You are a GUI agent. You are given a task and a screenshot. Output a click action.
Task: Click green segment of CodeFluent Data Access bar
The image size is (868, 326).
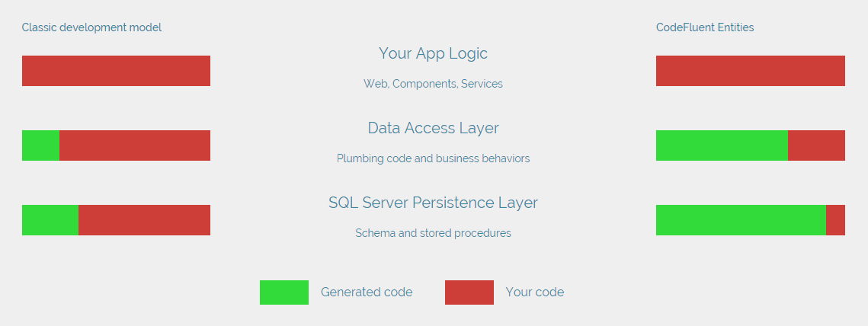[722, 145]
